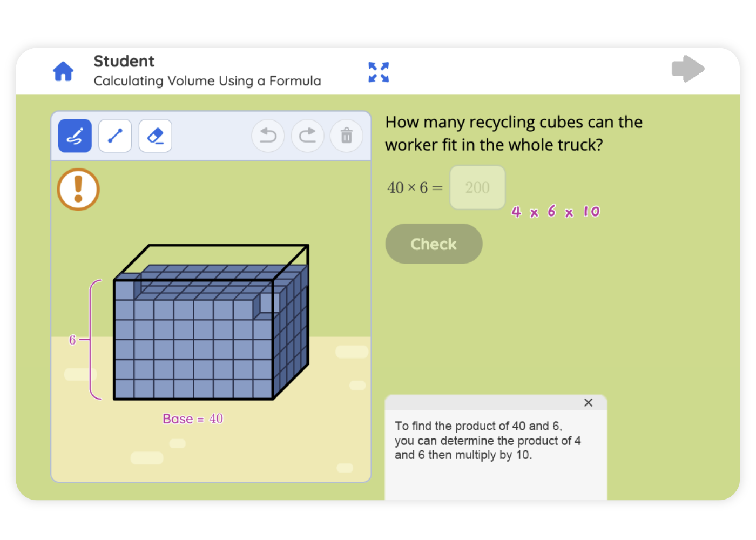The image size is (756, 540).
Task: Open the orange exclamation hint icon
Action: (x=78, y=189)
